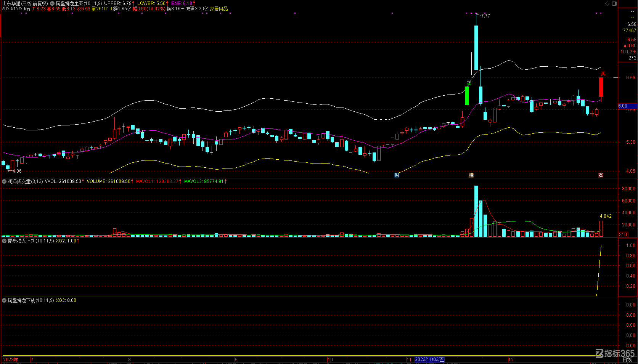The height and width of the screenshot is (364, 638).
Task: Click month 8 marker on time axis
Action: coord(129,360)
